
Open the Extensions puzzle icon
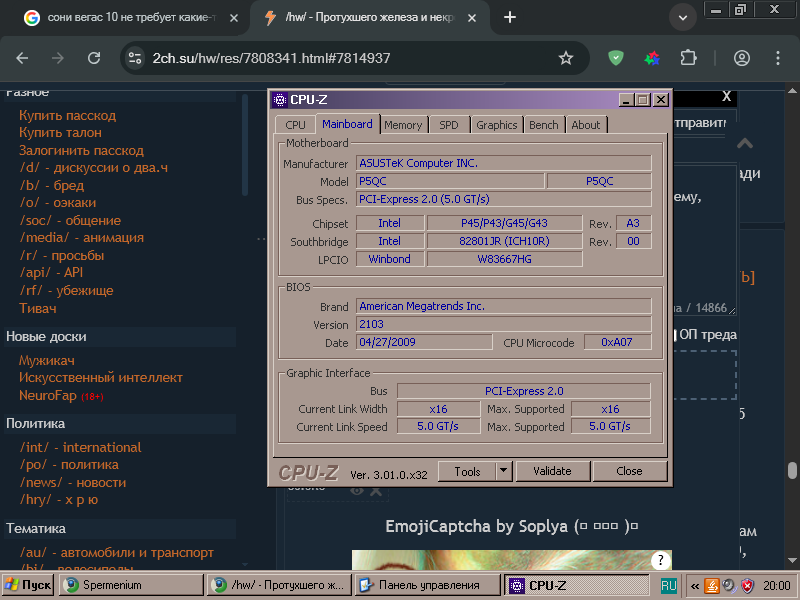[x=688, y=58]
